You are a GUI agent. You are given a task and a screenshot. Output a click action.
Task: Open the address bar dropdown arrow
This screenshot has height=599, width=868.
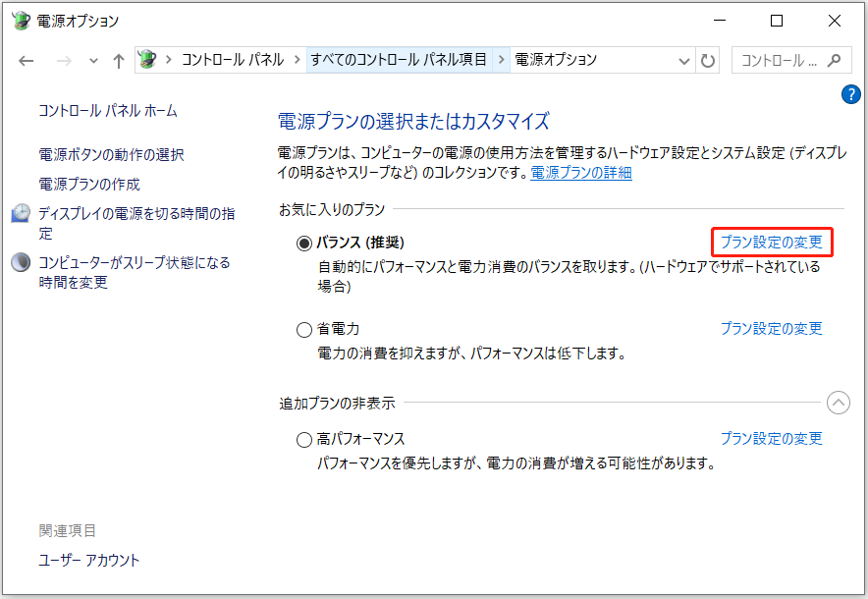(684, 60)
